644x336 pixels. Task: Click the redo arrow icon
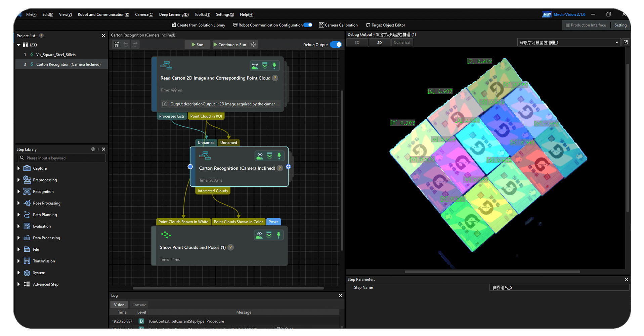click(x=135, y=45)
